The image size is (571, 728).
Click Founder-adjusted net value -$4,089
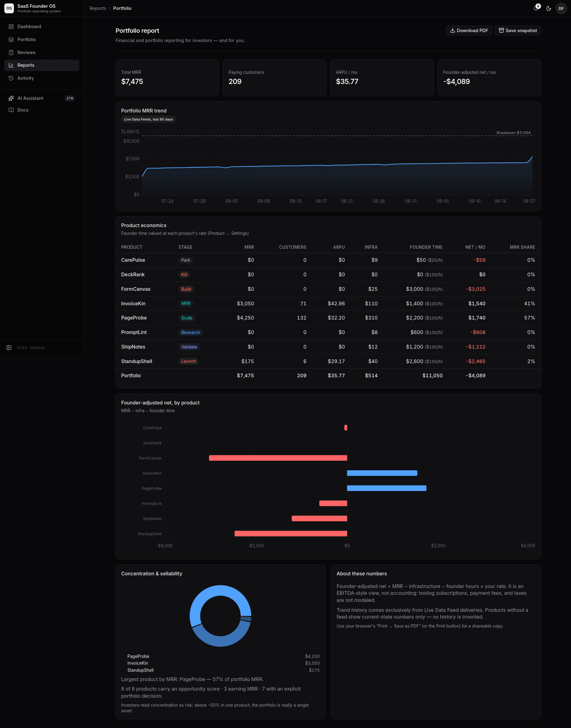(456, 82)
